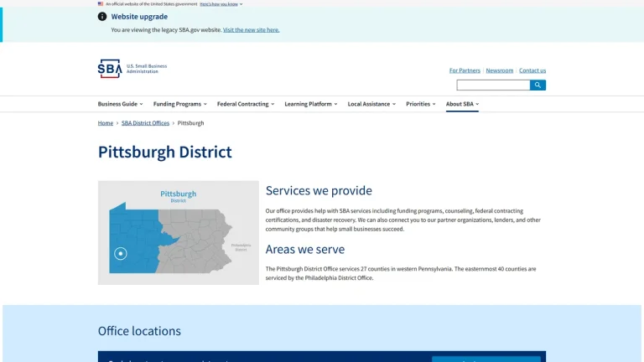Click the Website upgrade title
Image resolution: width=644 pixels, height=362 pixels.
[139, 17]
